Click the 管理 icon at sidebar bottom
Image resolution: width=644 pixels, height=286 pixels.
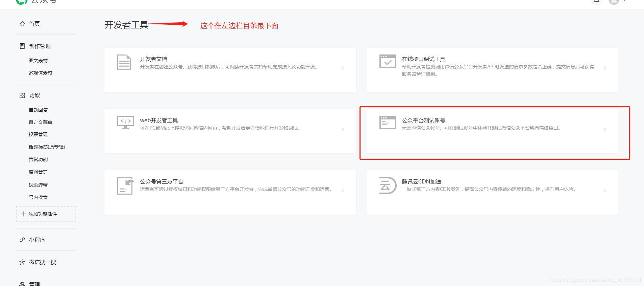tap(22, 284)
